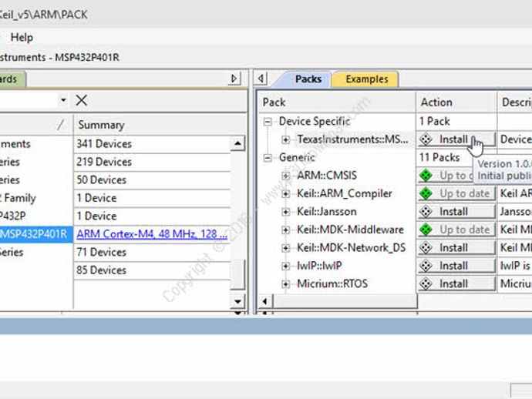Install the Micrium::RTOS pack

pyautogui.click(x=456, y=283)
